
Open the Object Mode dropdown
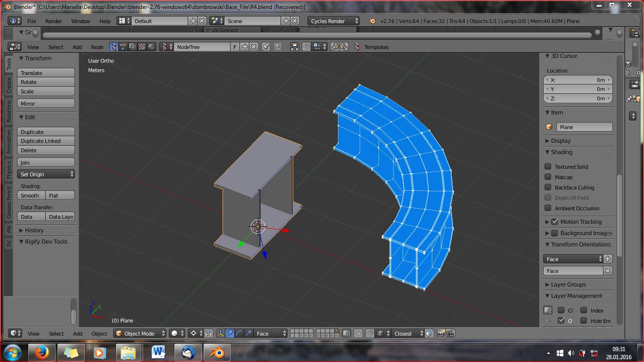140,333
